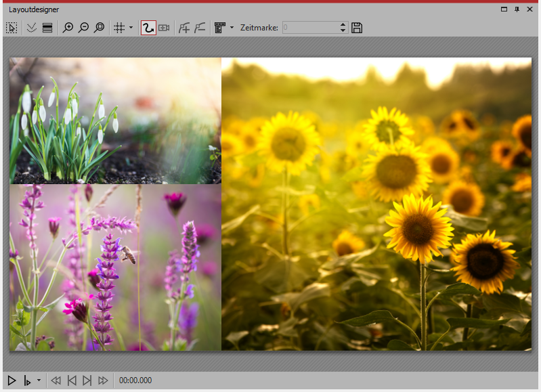This screenshot has width=541, height=392.
Task: Zoom out with the minus magnifier
Action: 83,28
